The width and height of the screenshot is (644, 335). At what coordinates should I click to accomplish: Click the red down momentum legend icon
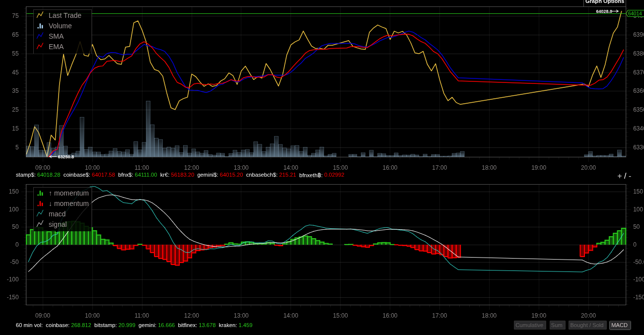click(x=40, y=203)
